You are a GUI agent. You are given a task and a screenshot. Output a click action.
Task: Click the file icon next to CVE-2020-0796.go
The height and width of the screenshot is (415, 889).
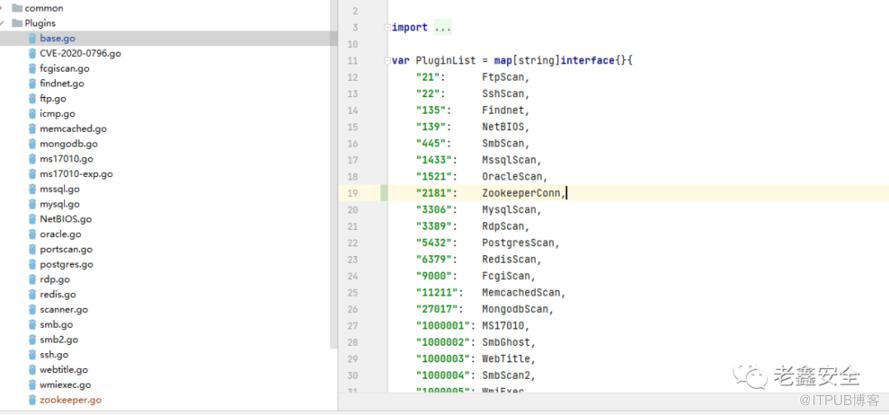coord(32,53)
